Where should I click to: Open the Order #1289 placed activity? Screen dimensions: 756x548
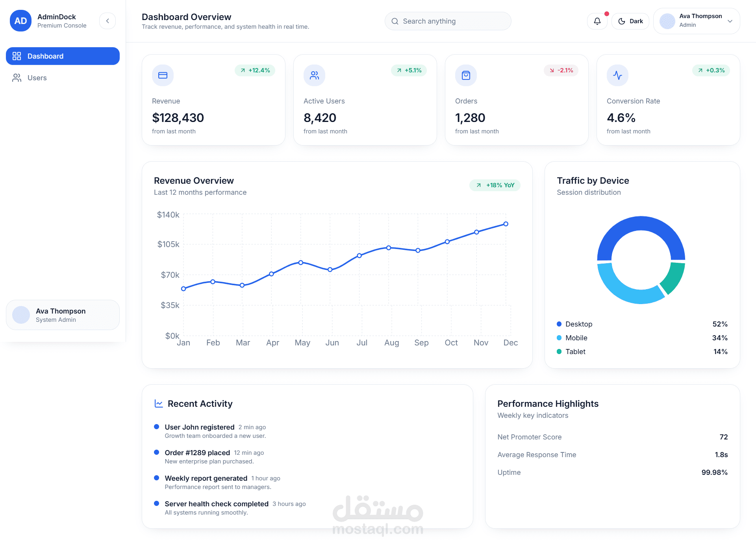pos(197,453)
